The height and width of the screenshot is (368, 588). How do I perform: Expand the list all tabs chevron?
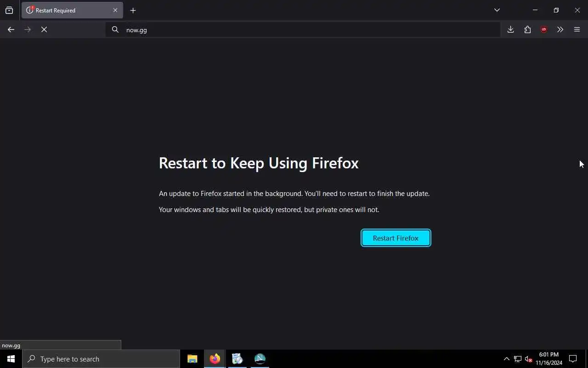(x=497, y=10)
